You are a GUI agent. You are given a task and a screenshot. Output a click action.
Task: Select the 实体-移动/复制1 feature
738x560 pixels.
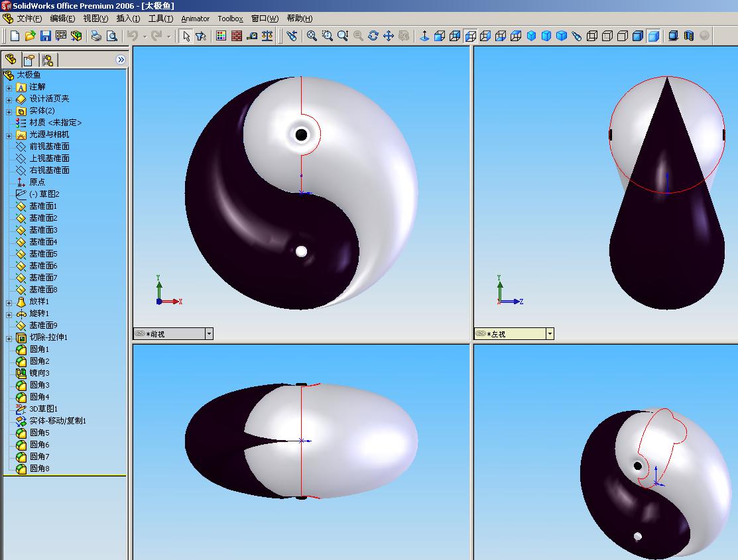(58, 421)
